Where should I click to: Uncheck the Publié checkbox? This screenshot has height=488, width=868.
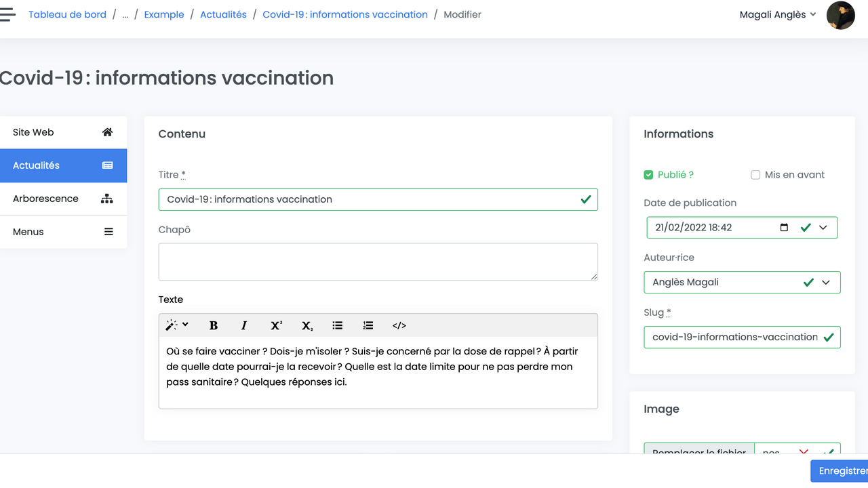648,175
